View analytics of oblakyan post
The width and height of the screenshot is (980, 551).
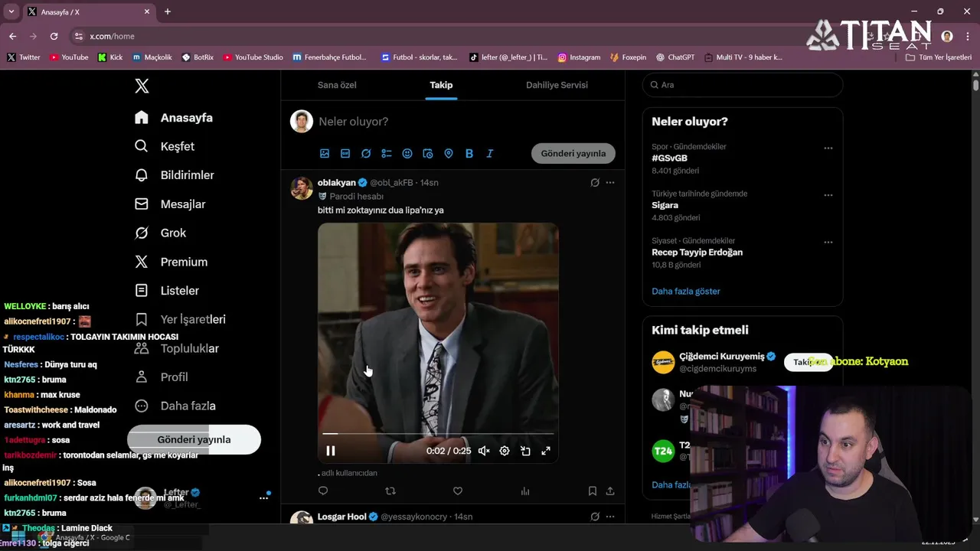[525, 491]
